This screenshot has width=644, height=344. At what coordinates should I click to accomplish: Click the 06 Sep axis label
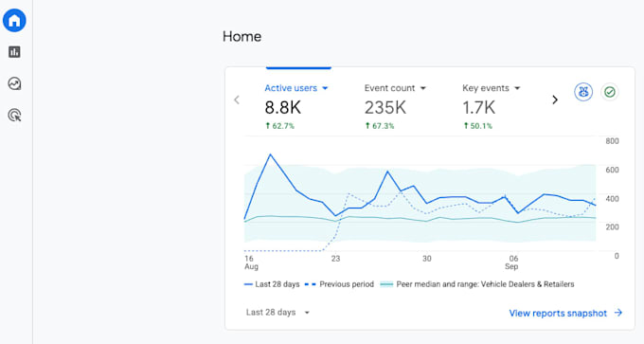(512, 263)
